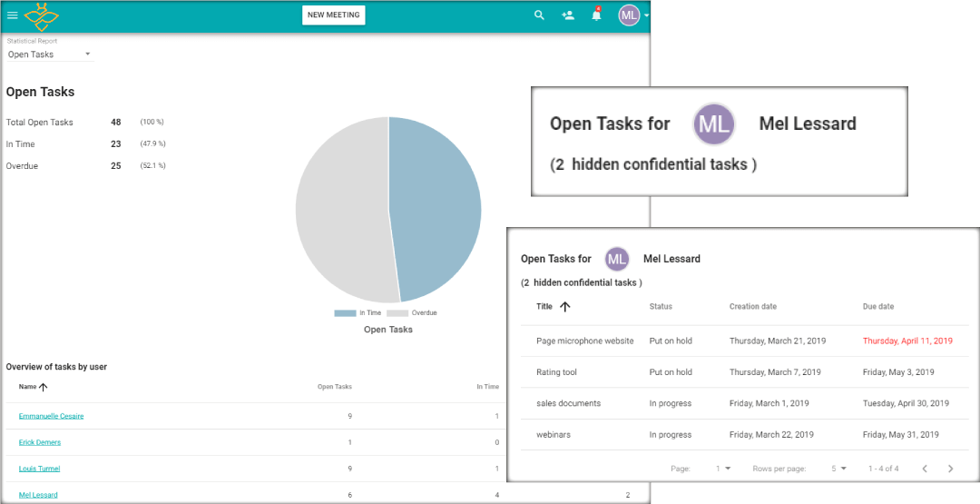The height and width of the screenshot is (504, 980).
Task: Open the Page number dropdown
Action: [x=723, y=469]
